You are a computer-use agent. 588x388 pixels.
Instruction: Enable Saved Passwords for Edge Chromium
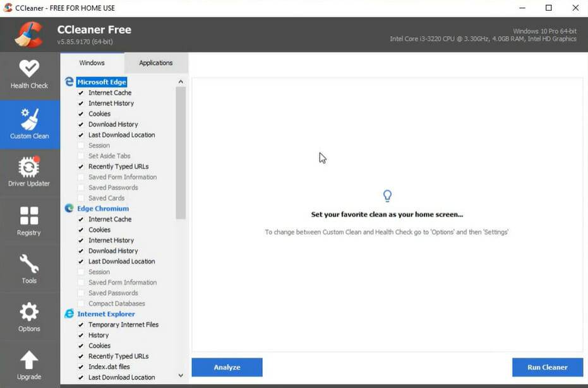[81, 293]
